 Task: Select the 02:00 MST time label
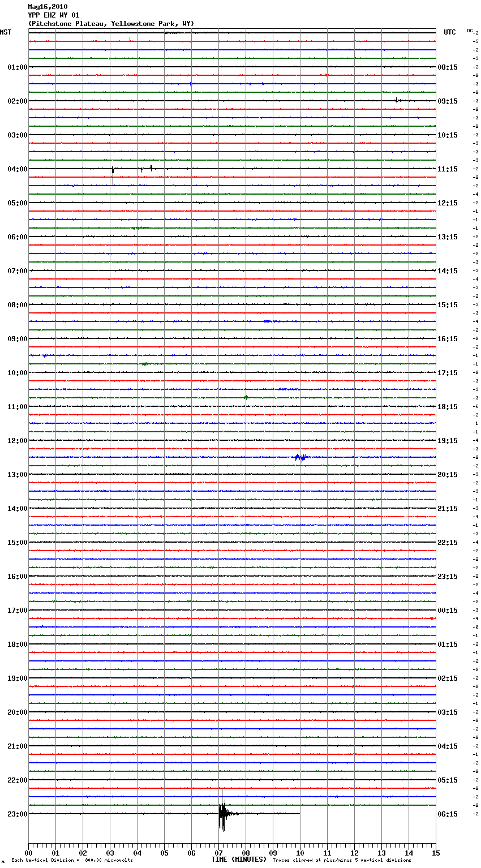[17, 101]
